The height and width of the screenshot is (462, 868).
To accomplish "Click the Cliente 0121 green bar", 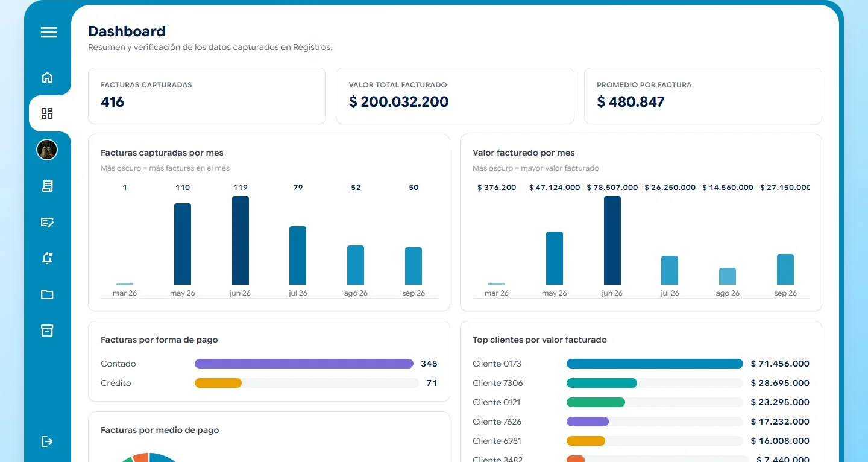I will pos(596,402).
